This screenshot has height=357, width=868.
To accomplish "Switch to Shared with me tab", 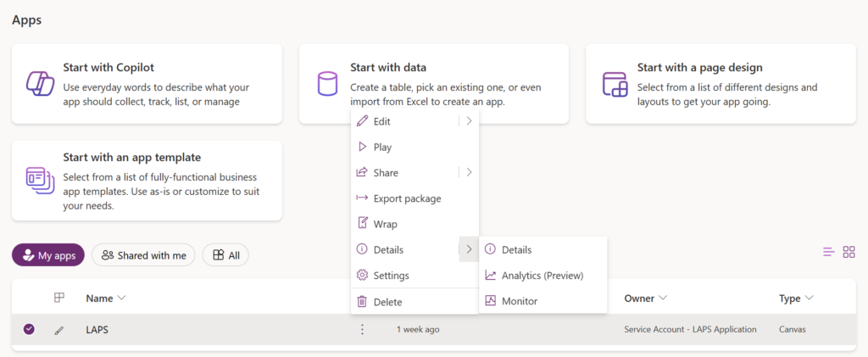I will coord(143,254).
